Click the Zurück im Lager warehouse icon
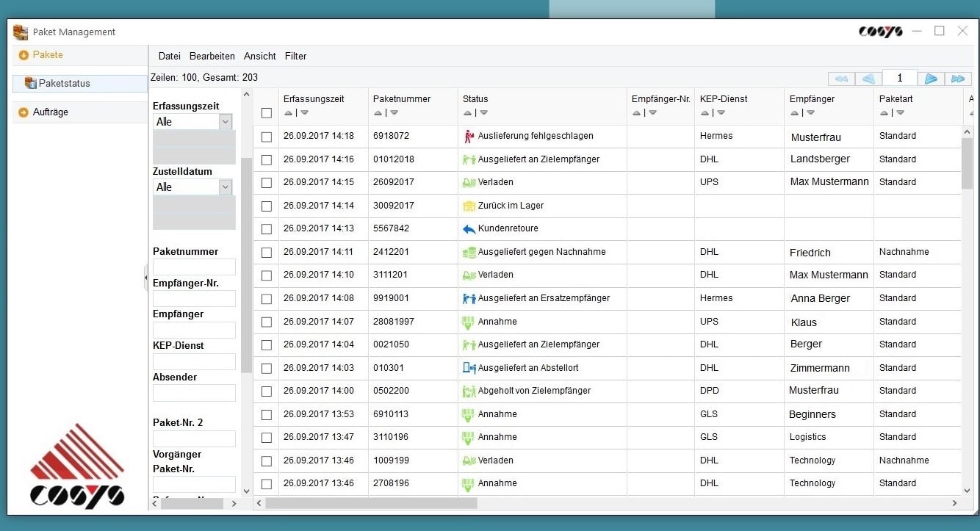The height and width of the screenshot is (531, 980). pos(469,206)
